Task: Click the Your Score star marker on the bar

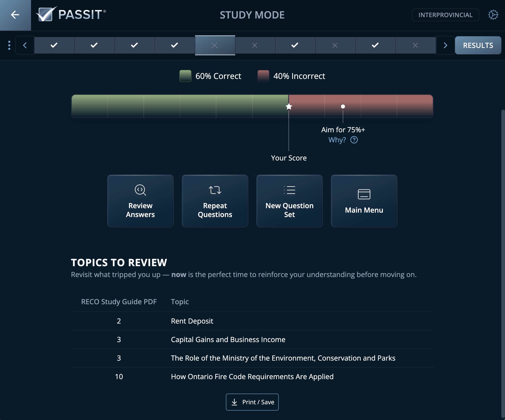Action: (289, 107)
